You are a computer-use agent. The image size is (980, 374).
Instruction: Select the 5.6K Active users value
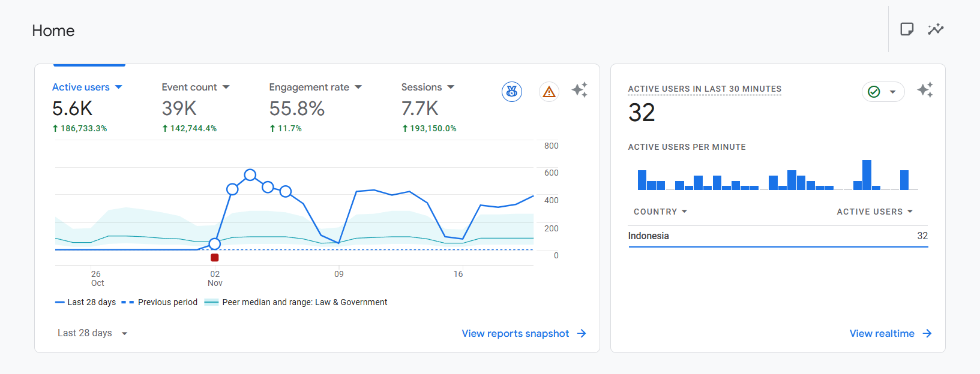72,108
